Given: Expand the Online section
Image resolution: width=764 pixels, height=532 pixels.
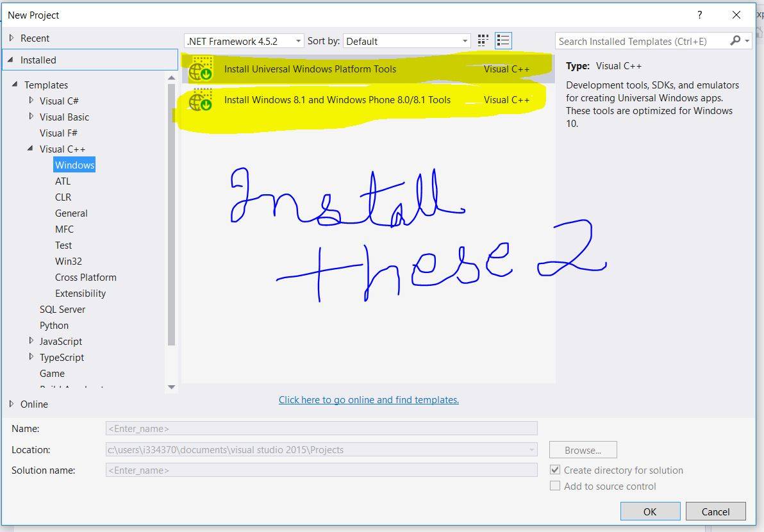Looking at the screenshot, I should pyautogui.click(x=12, y=404).
